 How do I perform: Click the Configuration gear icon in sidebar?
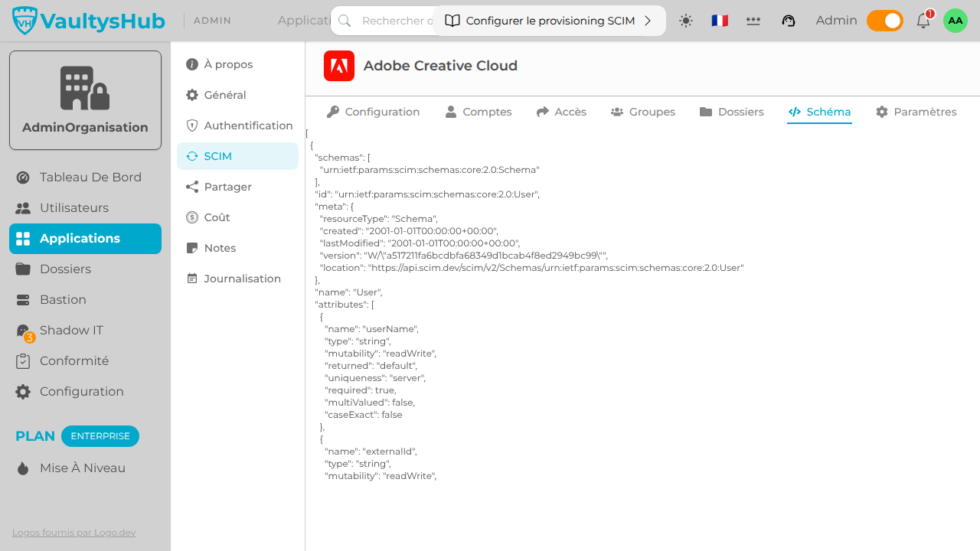click(23, 392)
